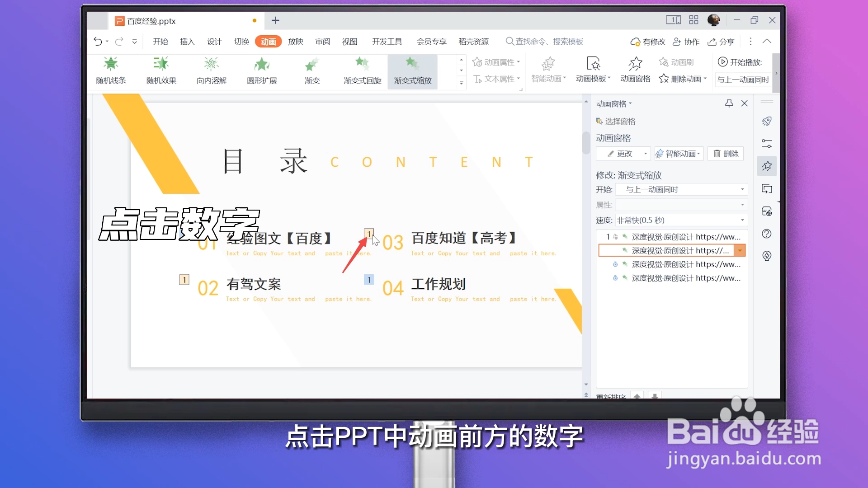Open the 视图 tab
The image size is (868, 488).
coord(349,42)
